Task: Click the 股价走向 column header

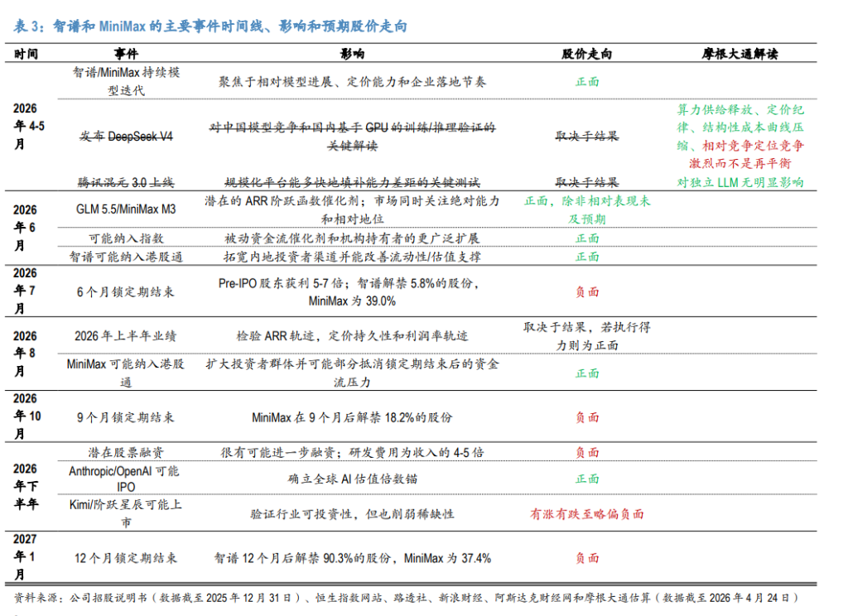Action: 587,54
